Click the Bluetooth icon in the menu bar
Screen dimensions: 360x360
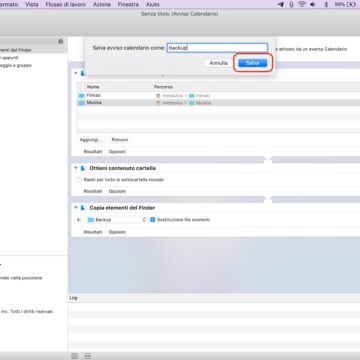[x=326, y=4]
